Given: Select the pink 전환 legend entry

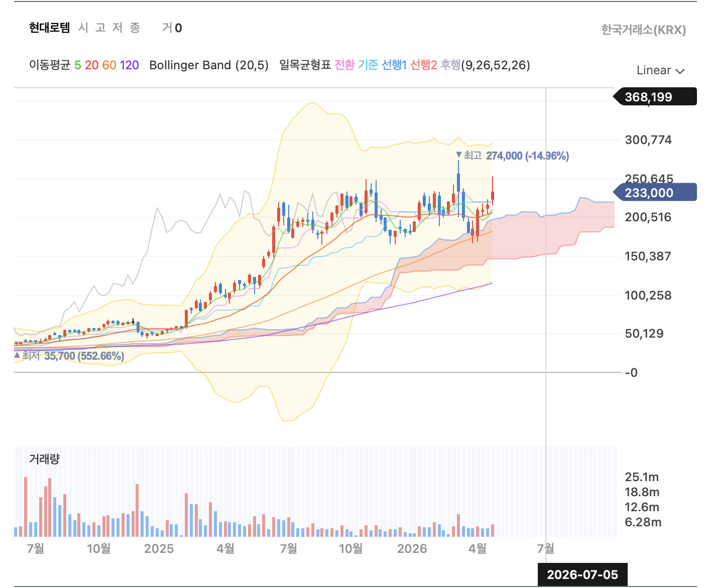Looking at the screenshot, I should click(344, 65).
